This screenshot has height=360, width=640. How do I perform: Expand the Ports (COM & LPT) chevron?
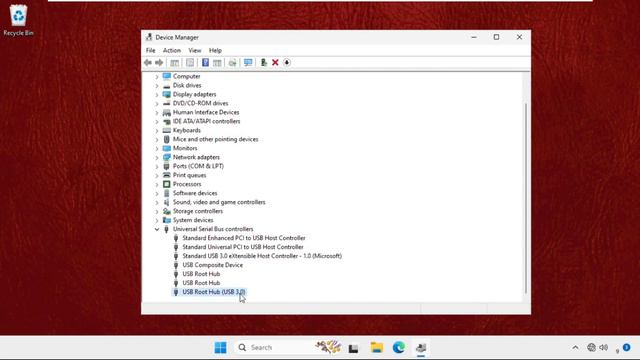pyautogui.click(x=157, y=167)
